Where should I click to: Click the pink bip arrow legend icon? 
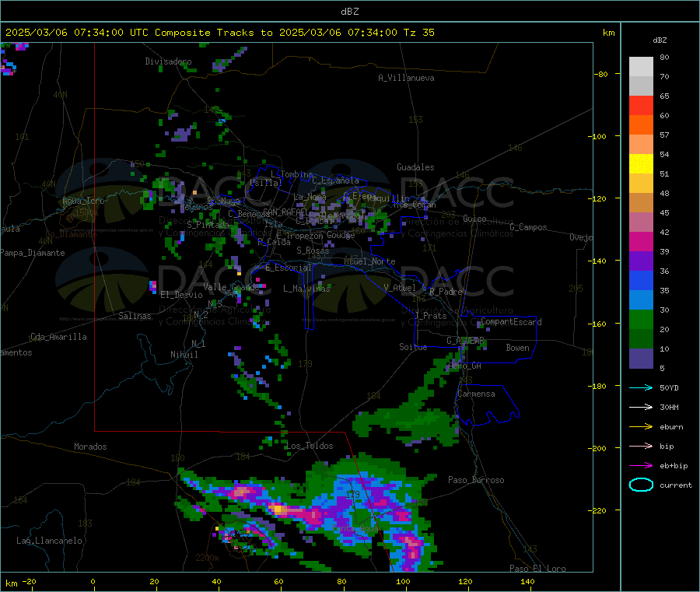coord(641,446)
